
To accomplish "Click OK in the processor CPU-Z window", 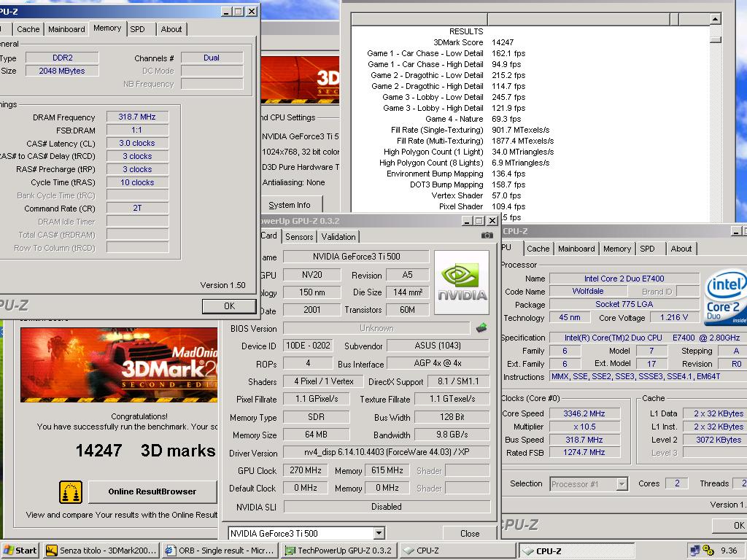I will 729,525.
